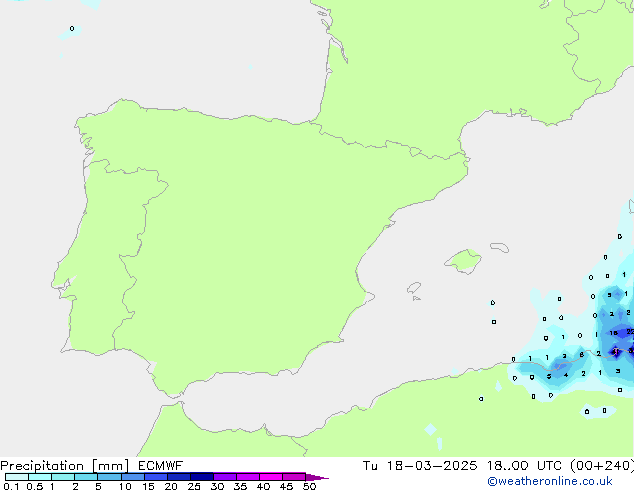Click the '18..00 UTC' time text
The width and height of the screenshot is (634, 490).
point(524,466)
